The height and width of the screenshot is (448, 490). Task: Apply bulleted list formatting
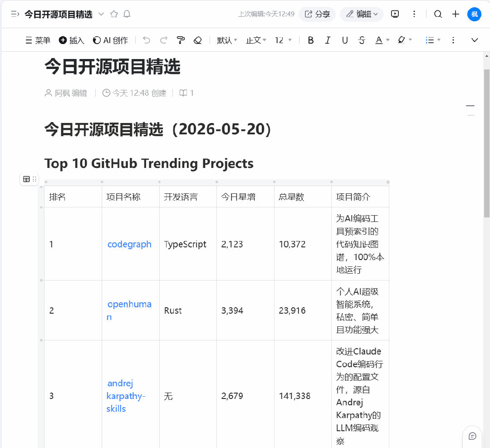[x=430, y=40]
